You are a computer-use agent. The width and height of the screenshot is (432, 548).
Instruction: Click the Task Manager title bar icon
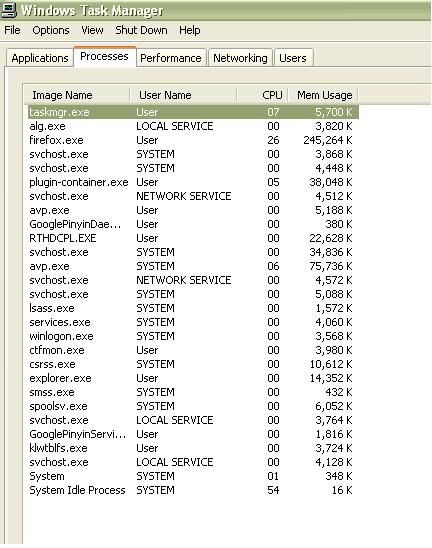(8, 9)
